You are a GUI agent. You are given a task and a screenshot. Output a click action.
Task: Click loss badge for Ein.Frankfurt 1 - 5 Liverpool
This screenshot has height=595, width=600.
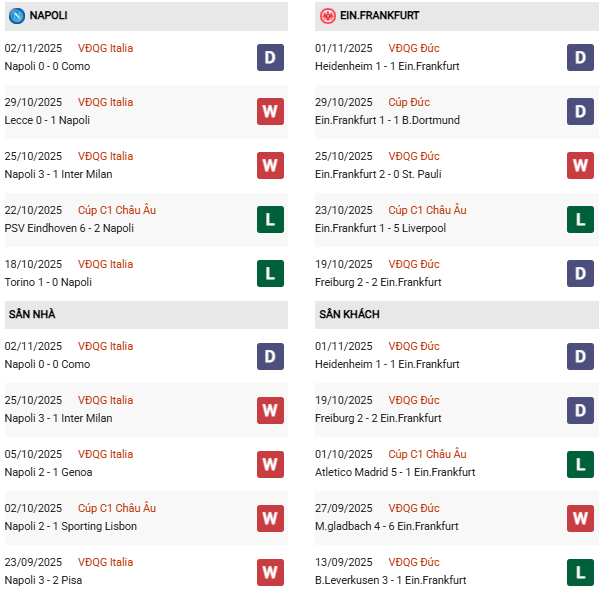(x=580, y=220)
